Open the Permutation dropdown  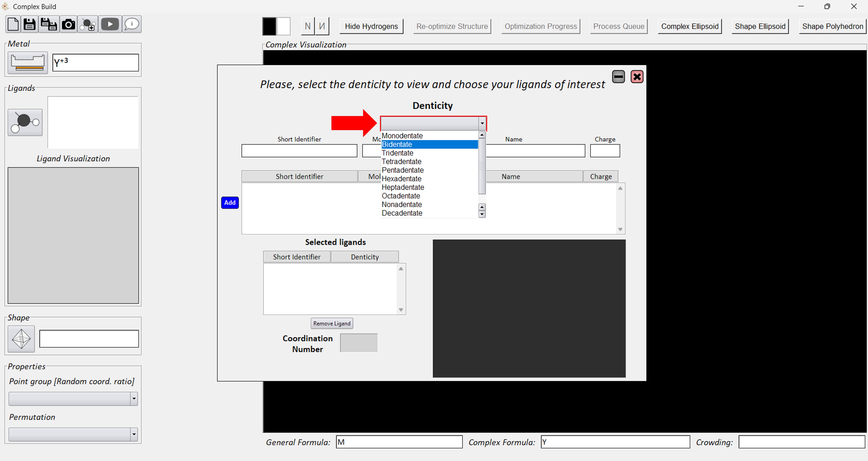[x=134, y=434]
